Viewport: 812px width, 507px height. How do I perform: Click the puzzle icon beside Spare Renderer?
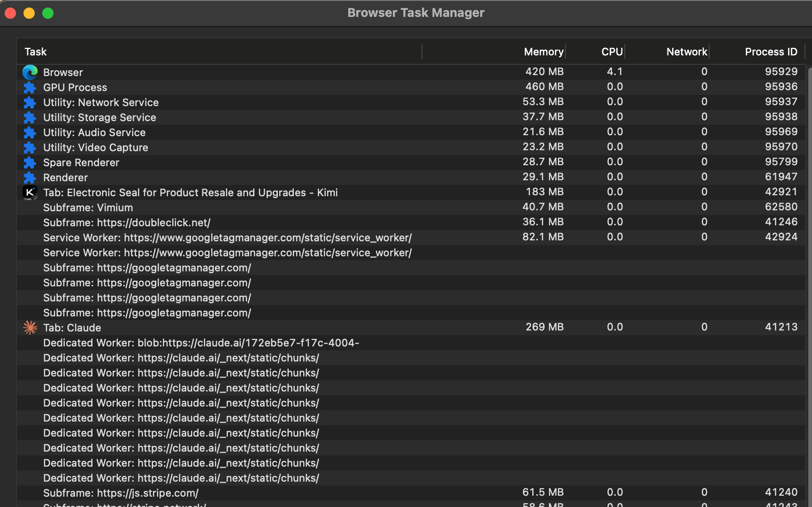[30, 162]
